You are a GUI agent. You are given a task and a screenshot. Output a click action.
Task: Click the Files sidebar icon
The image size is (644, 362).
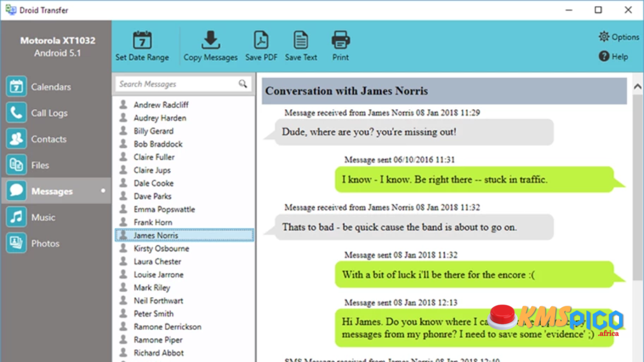point(16,165)
